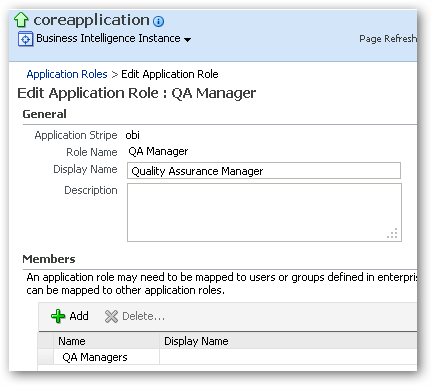
Task: Click the green up arrow status icon
Action: click(x=21, y=20)
